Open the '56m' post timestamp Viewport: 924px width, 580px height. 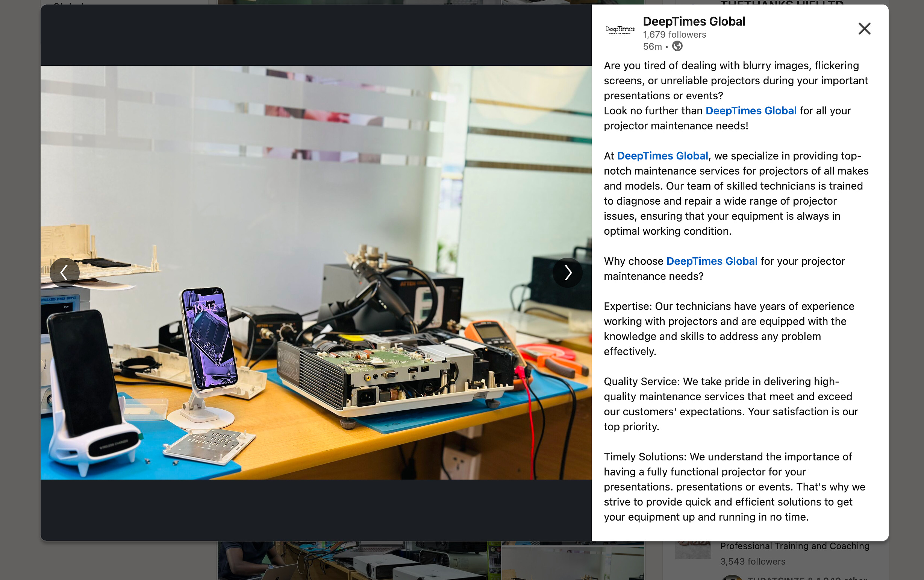point(652,46)
